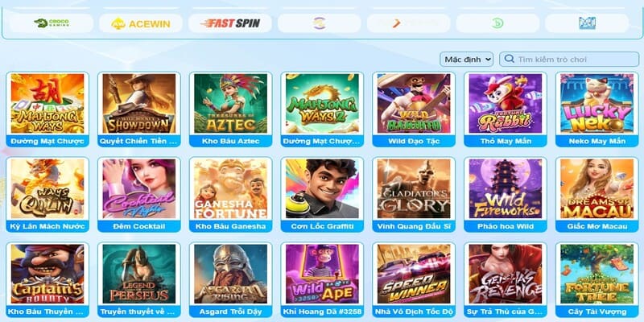Launch the Wild Ape game
The width and height of the screenshot is (644, 322).
coord(323,274)
